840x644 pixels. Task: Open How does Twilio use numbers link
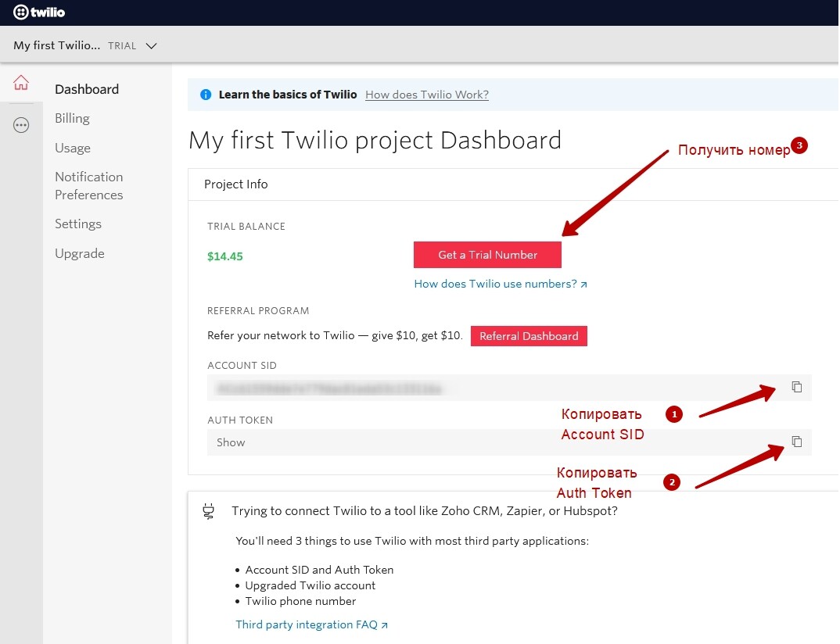point(501,284)
